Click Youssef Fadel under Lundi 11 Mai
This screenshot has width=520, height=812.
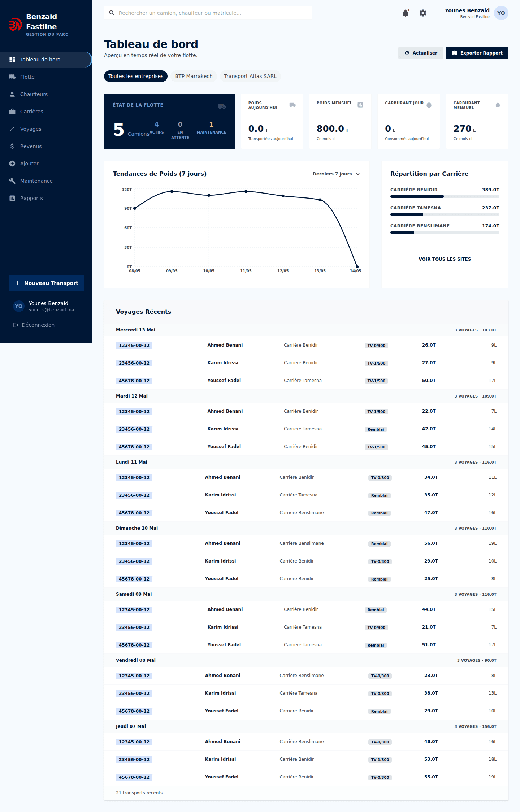coord(222,513)
